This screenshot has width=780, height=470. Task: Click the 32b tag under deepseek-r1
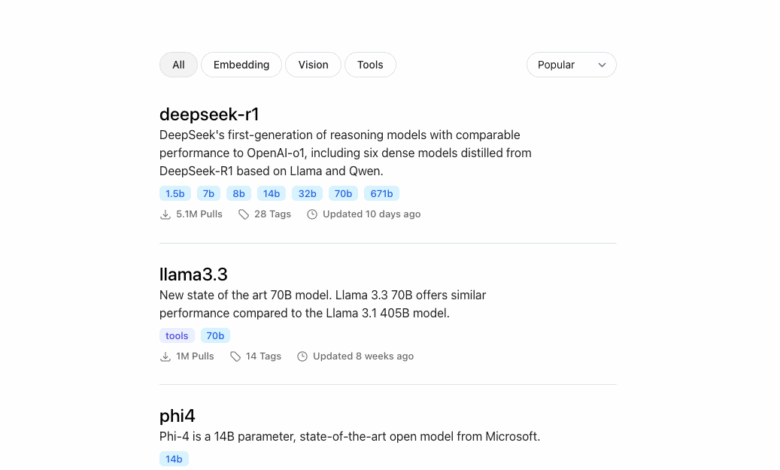(307, 193)
